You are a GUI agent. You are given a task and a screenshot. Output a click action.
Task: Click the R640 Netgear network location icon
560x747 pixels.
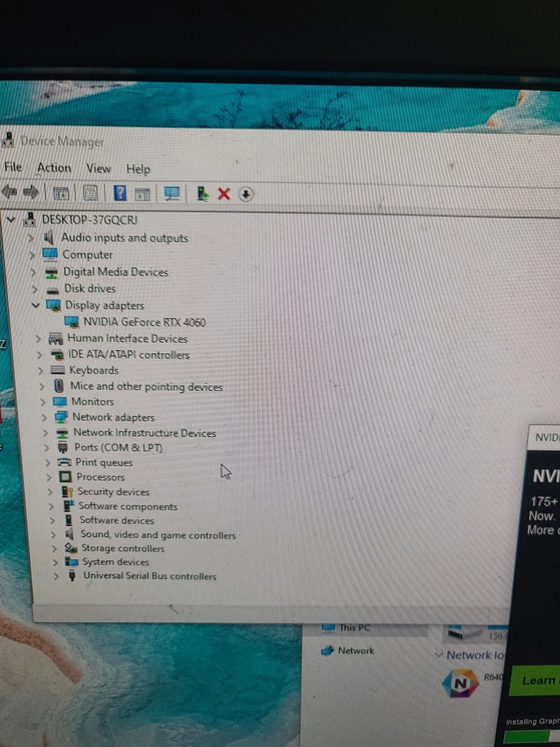pyautogui.click(x=460, y=683)
